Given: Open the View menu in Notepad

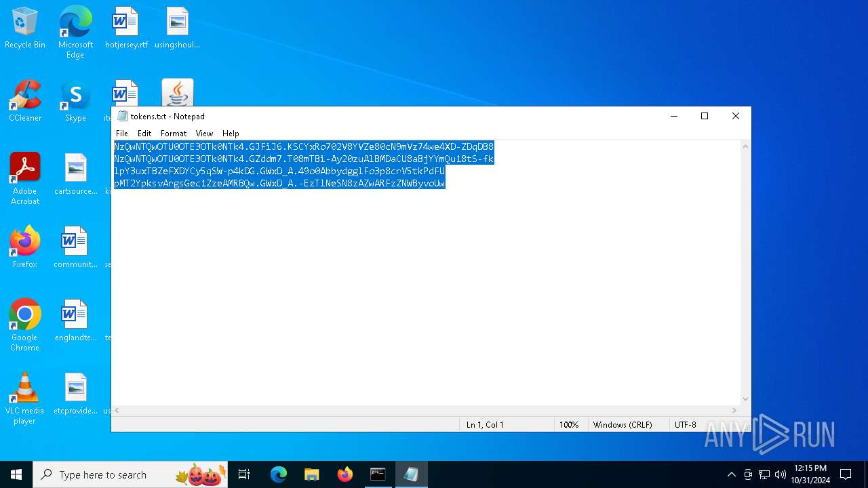Looking at the screenshot, I should tap(204, 134).
